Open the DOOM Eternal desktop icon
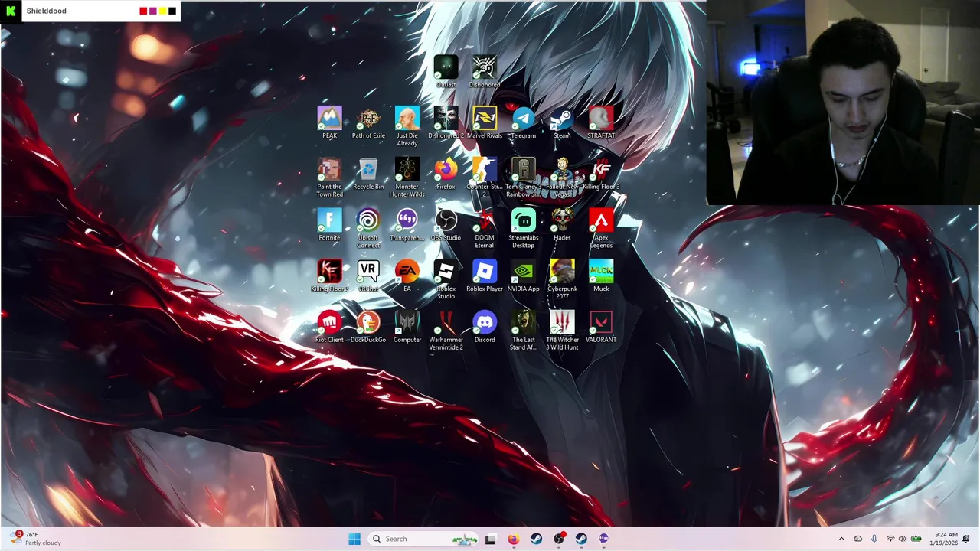Image resolution: width=980 pixels, height=551 pixels. point(485,228)
